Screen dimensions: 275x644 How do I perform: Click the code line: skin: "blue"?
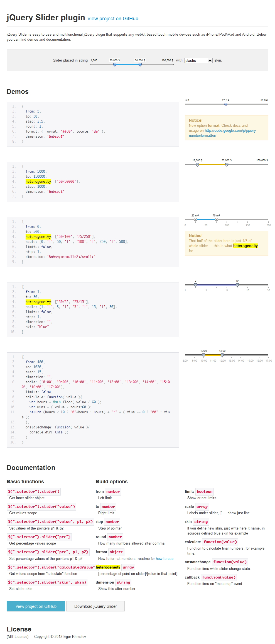point(37,327)
